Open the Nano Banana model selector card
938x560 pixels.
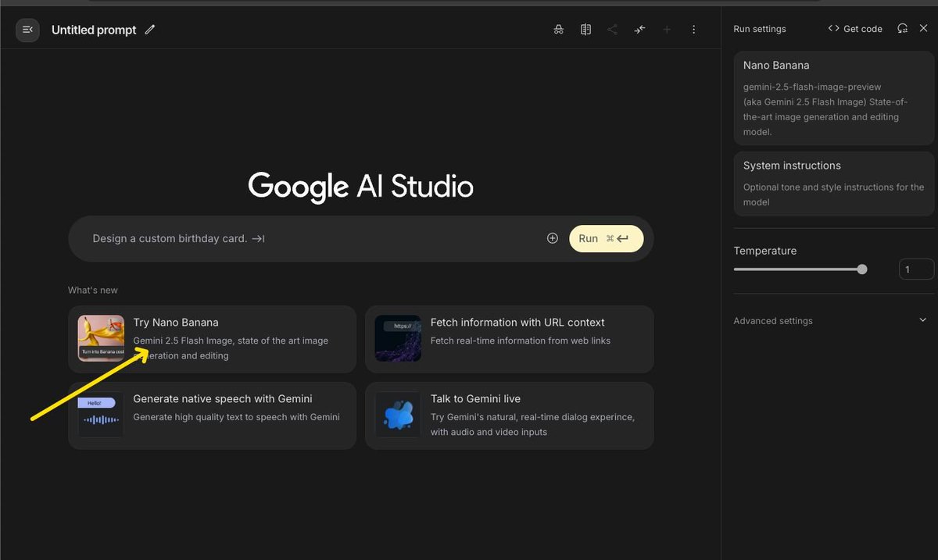[x=834, y=98]
